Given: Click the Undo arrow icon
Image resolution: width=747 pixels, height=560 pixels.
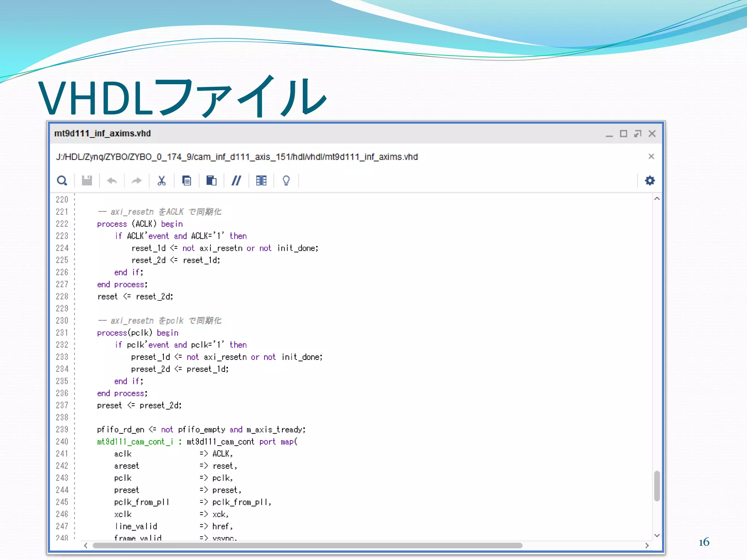Looking at the screenshot, I should click(112, 180).
